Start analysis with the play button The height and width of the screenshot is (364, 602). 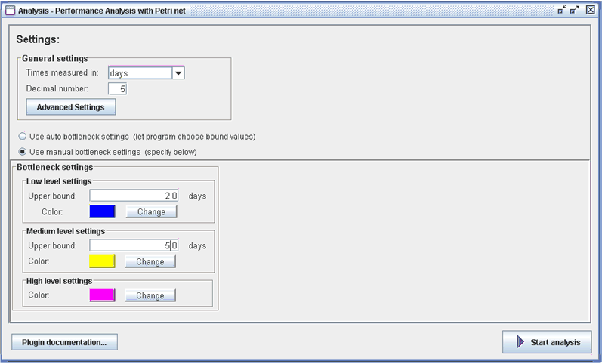pos(547,342)
